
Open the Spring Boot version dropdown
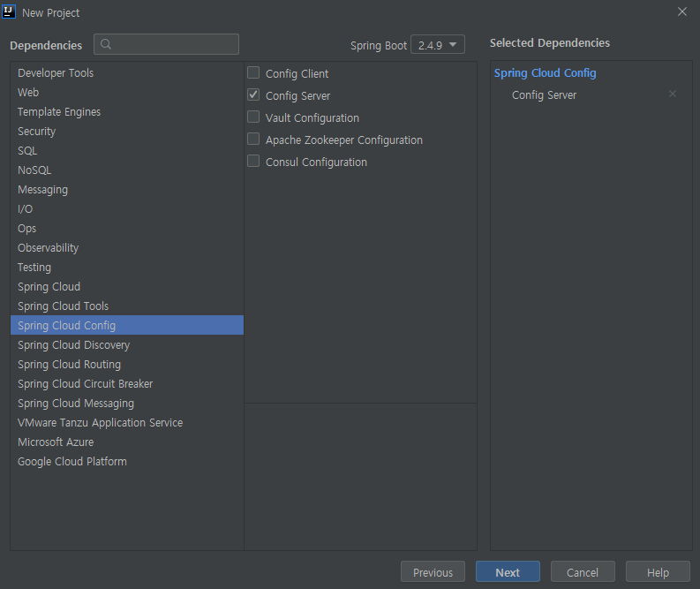[438, 45]
